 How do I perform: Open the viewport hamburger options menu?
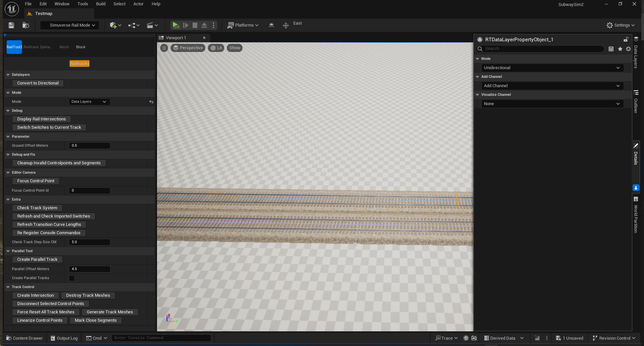[x=164, y=48]
